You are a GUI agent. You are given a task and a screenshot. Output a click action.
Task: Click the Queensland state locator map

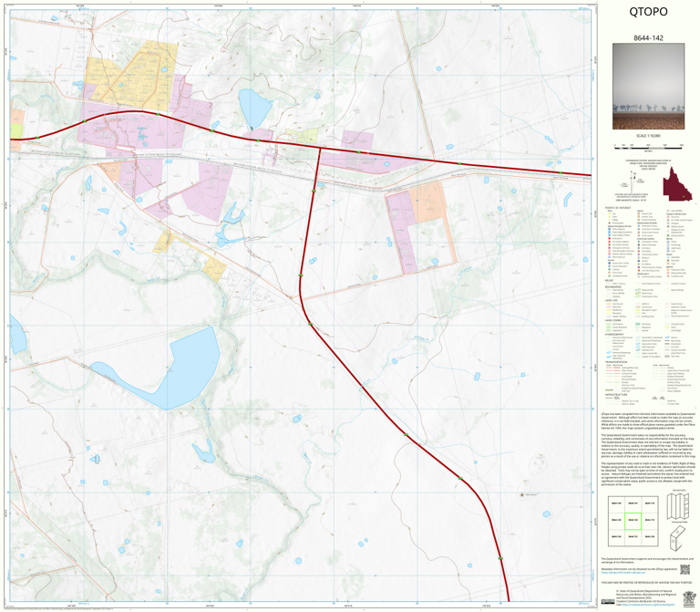[677, 184]
